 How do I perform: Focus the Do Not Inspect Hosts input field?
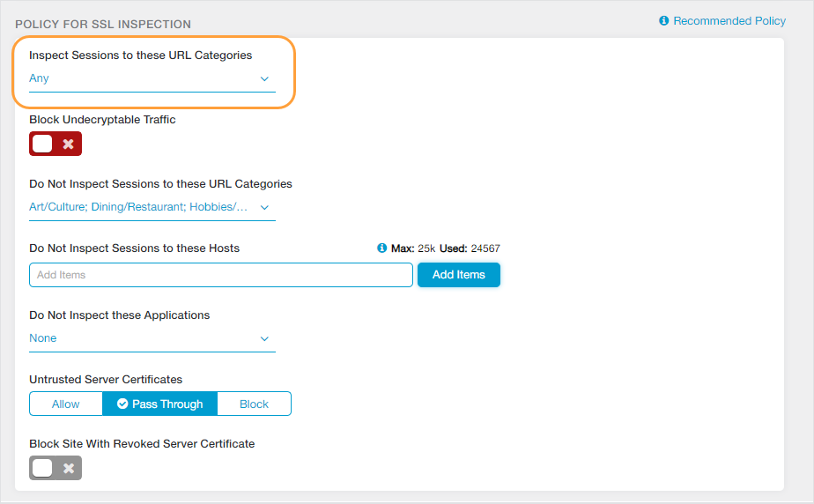click(x=220, y=275)
